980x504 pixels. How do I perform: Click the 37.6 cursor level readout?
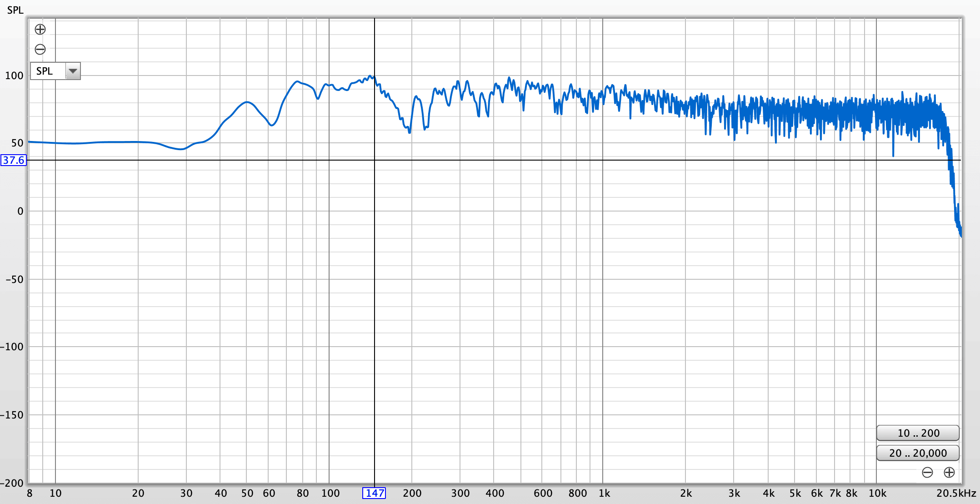[14, 160]
